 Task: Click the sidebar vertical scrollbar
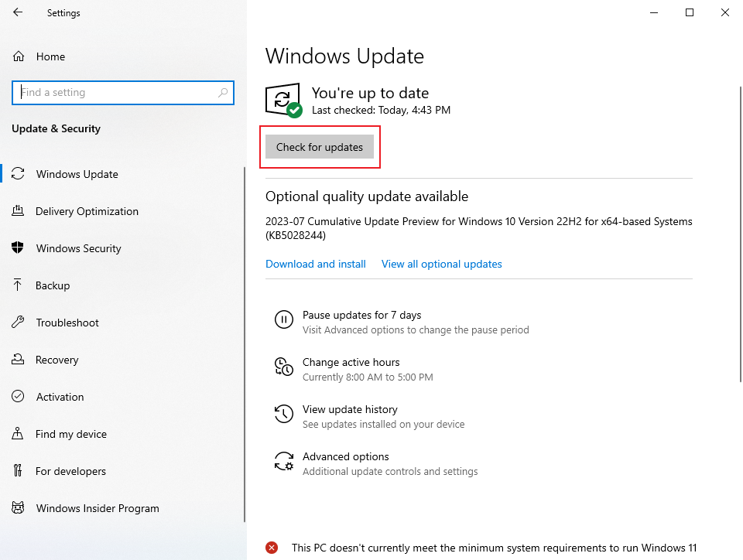point(245,344)
